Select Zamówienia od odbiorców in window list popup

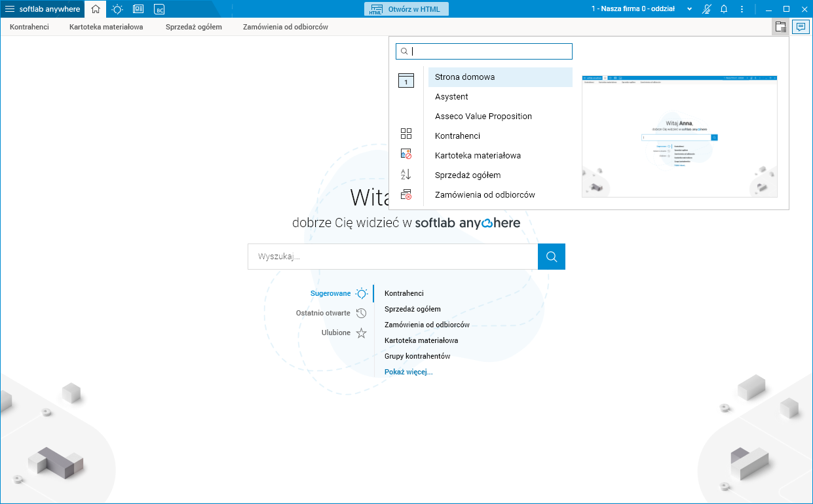click(x=501, y=195)
